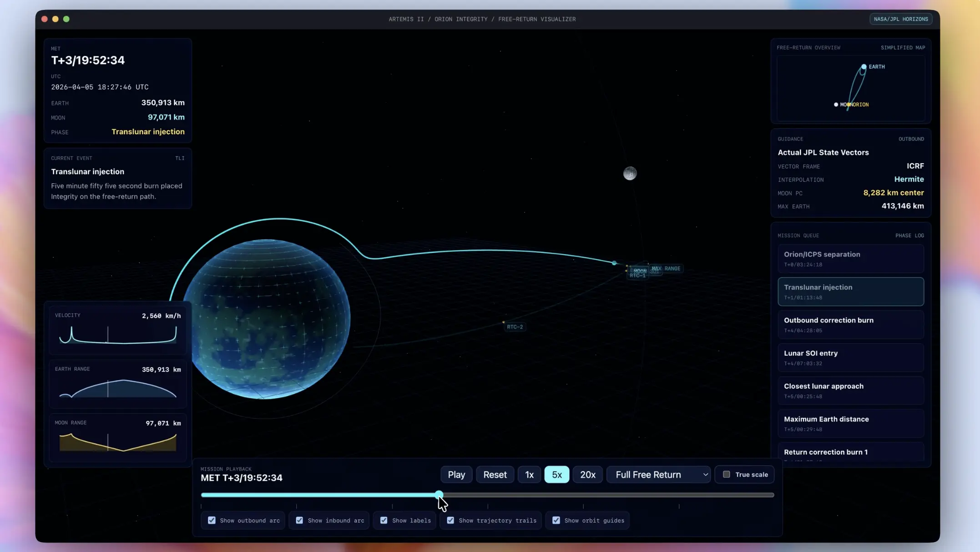
Task: Click the velocity sparkline chart
Action: tap(118, 335)
